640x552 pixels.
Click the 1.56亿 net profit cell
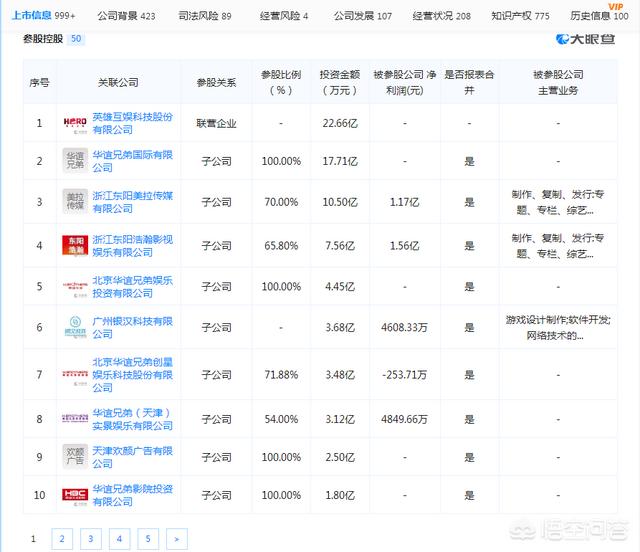pyautogui.click(x=404, y=246)
